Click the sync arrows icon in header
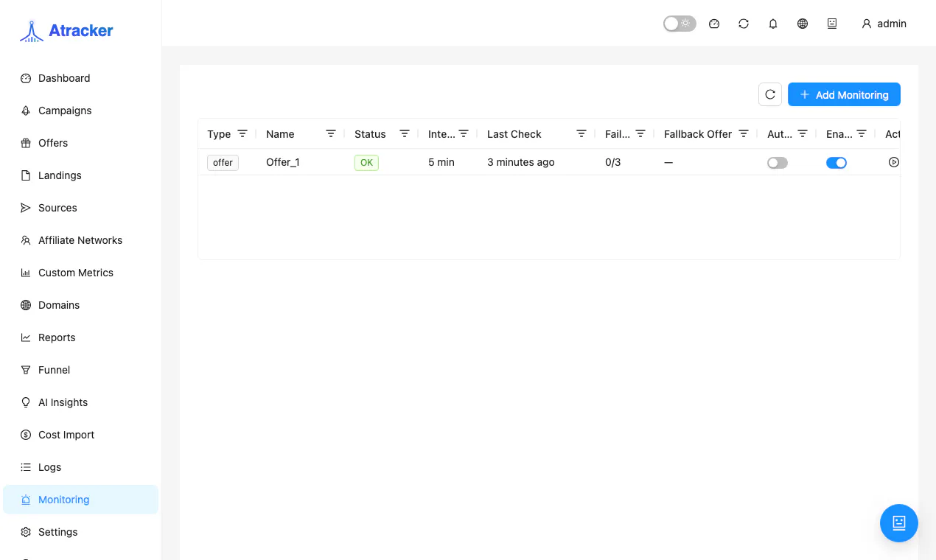936x560 pixels. pyautogui.click(x=744, y=24)
